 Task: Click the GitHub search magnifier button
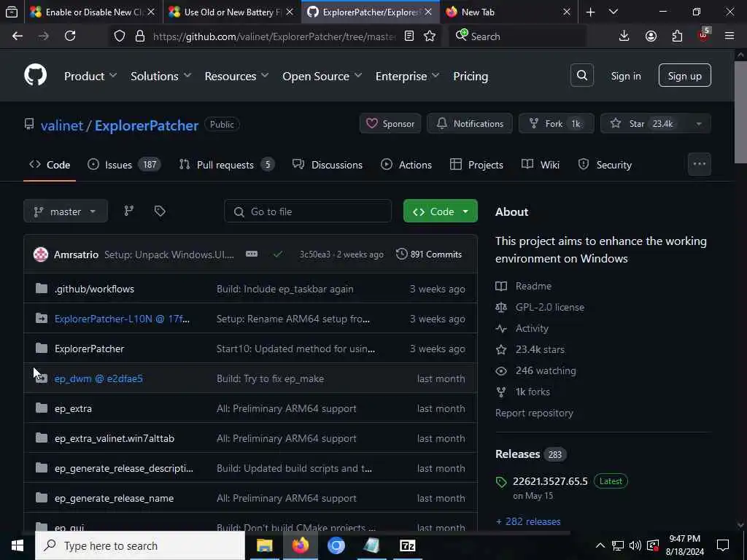581,75
